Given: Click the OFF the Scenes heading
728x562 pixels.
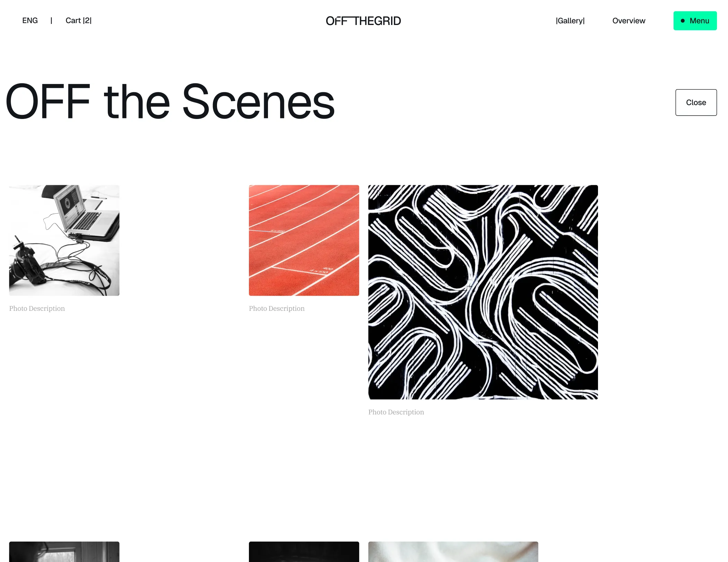Looking at the screenshot, I should coord(170,102).
